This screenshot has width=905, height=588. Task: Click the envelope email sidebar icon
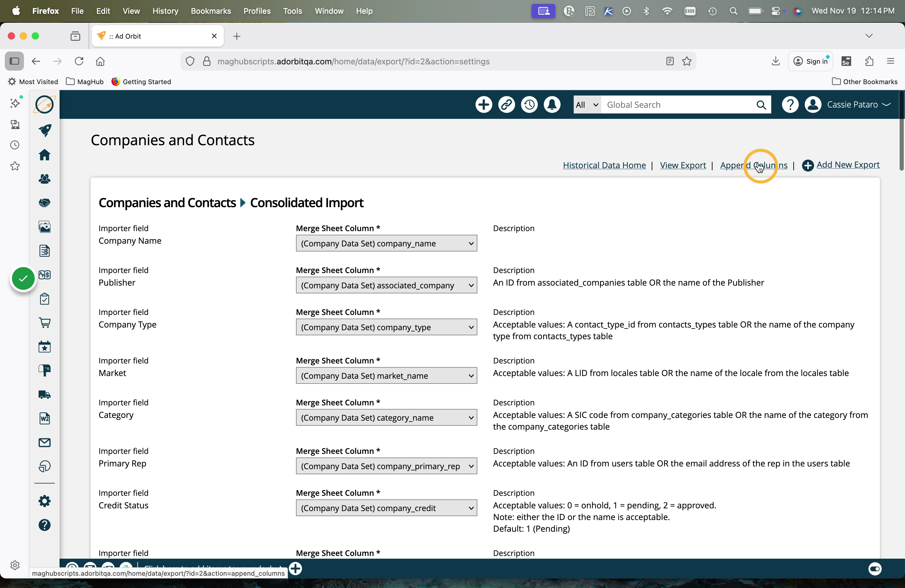45,442
